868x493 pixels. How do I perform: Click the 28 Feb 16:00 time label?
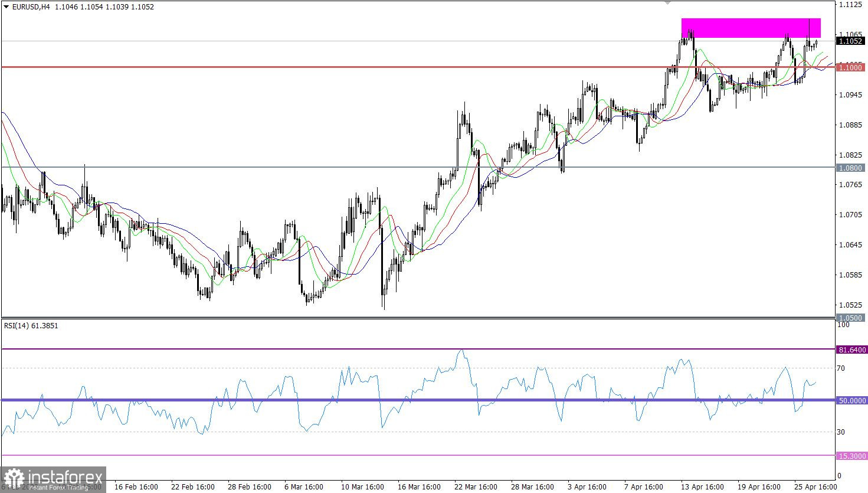(x=250, y=487)
